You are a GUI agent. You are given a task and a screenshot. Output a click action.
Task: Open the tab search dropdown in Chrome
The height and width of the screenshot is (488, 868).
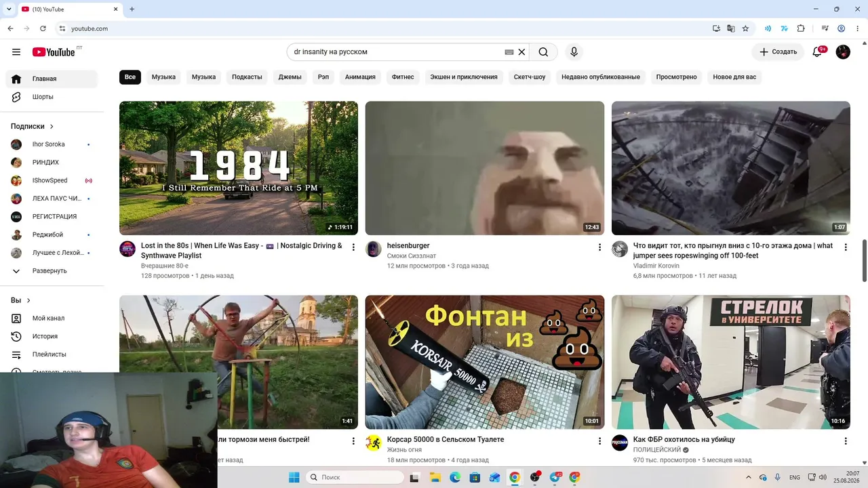click(9, 9)
